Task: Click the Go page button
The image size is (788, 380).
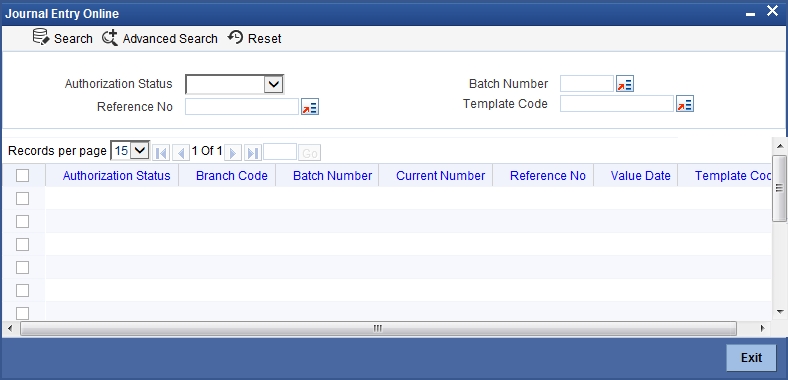Action: point(310,153)
